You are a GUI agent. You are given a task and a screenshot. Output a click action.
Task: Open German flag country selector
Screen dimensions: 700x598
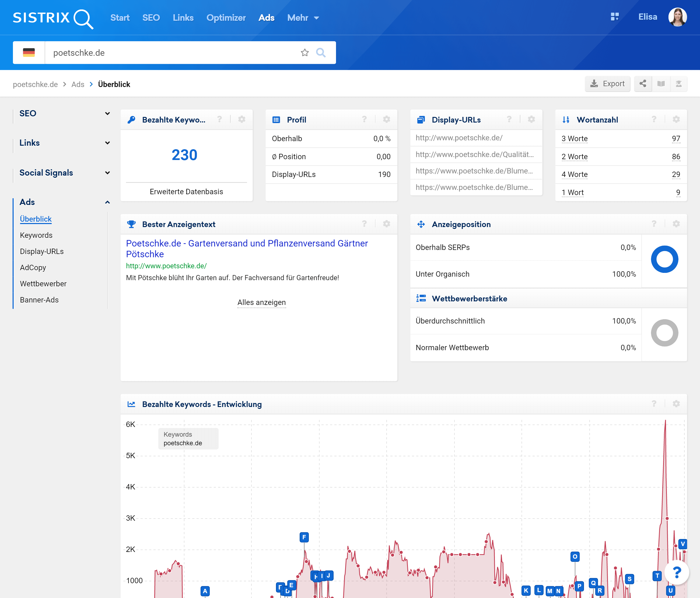point(29,53)
